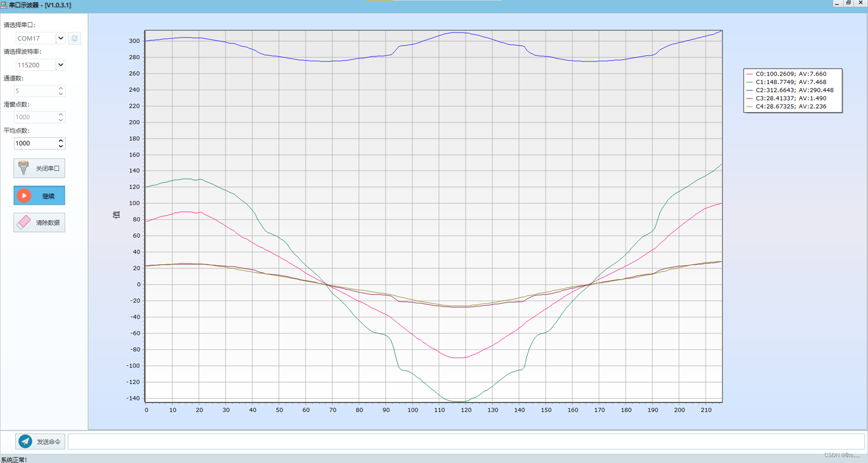Click the 继续 resume button

pyautogui.click(x=39, y=195)
